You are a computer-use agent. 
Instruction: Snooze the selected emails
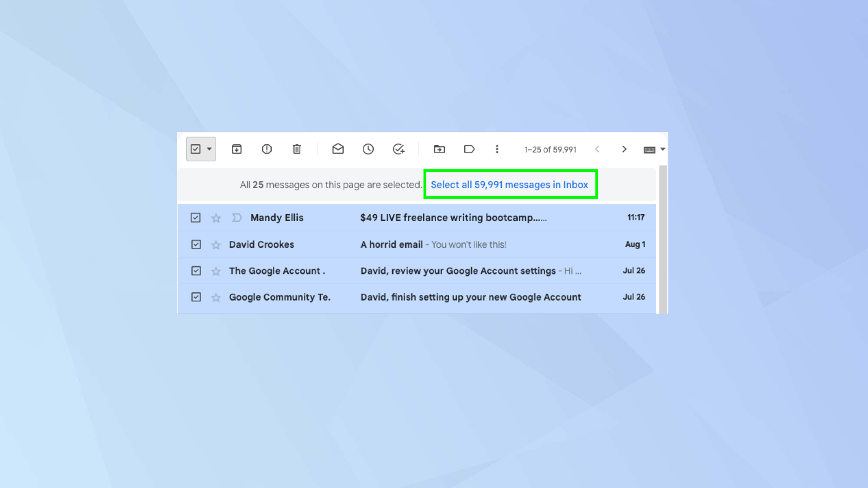(368, 149)
